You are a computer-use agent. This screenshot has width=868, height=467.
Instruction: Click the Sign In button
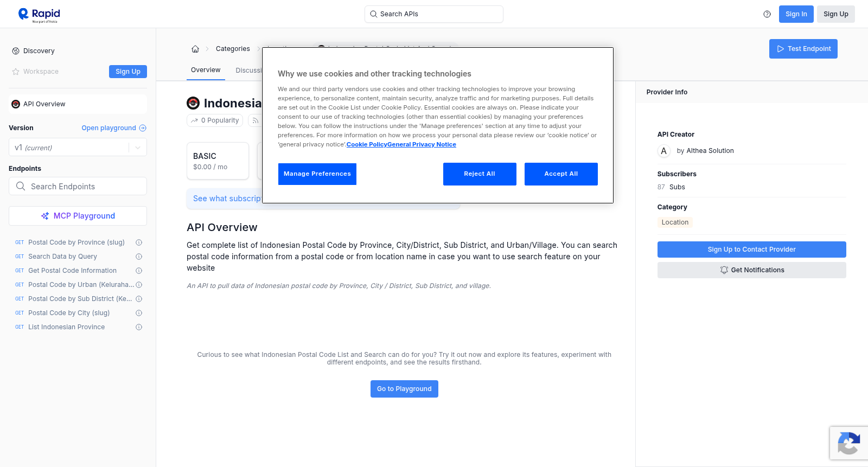coord(796,14)
